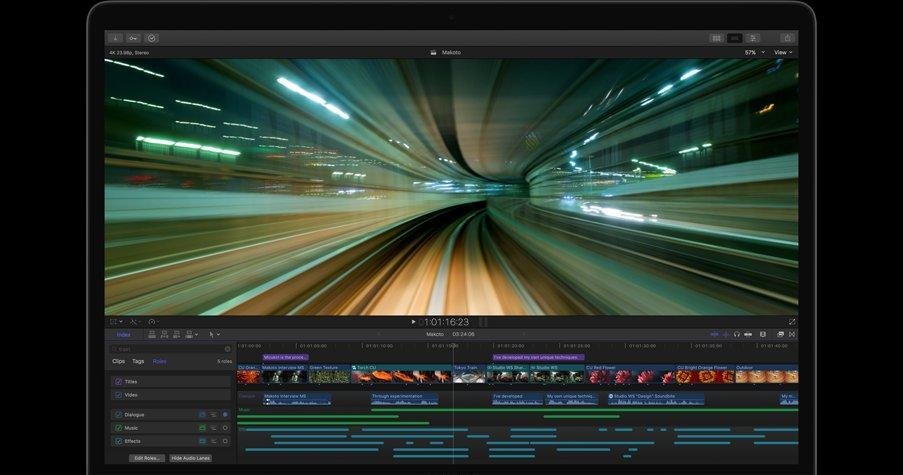Select Studio WS Design Soundbite audio clip
The width and height of the screenshot is (903, 475).
point(657,399)
